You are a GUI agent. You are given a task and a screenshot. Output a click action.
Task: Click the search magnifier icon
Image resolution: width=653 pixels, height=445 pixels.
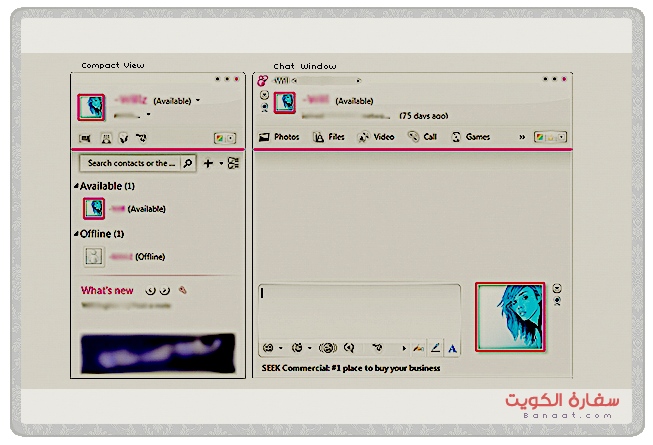coord(187,163)
